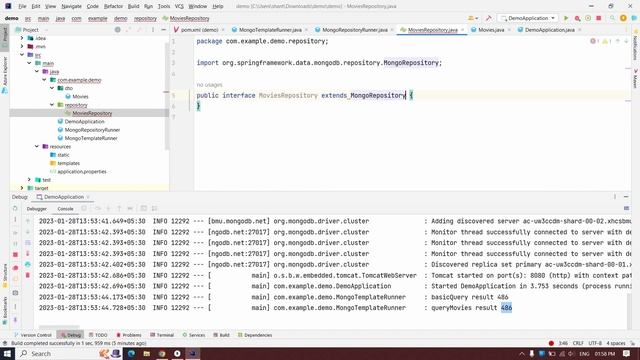Screen dimensions: 640x360
Task: Stop DemoApplication with the red square toolbar icon
Action: (x=599, y=18)
